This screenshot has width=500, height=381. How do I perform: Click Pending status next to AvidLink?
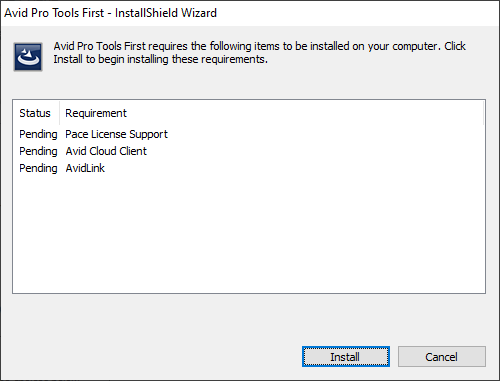click(38, 168)
